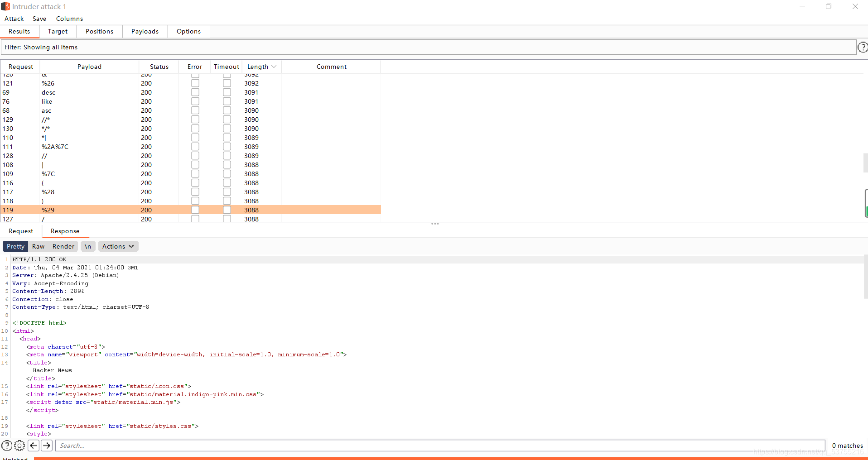The height and width of the screenshot is (460, 868).
Task: Toggle Error checkbox for request 121
Action: (x=195, y=83)
